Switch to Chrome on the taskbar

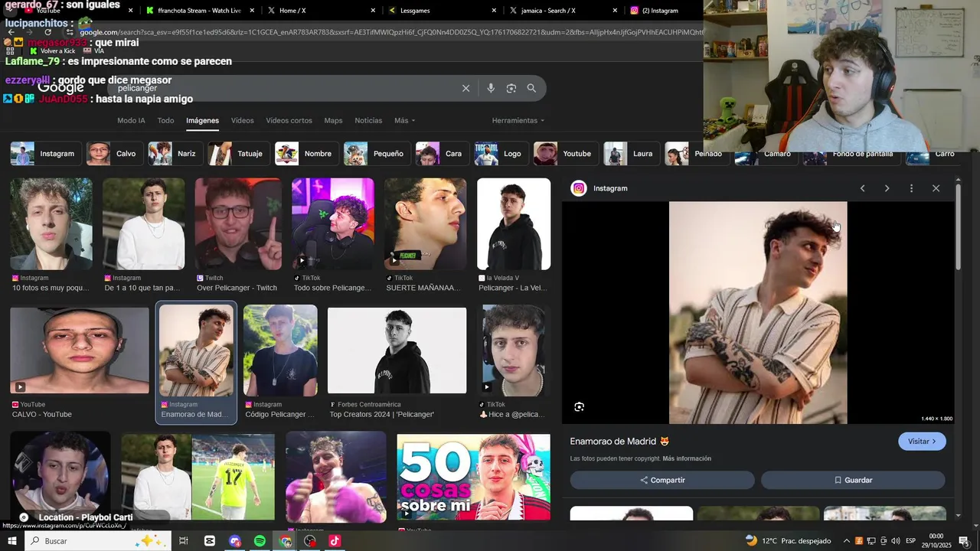tap(286, 541)
